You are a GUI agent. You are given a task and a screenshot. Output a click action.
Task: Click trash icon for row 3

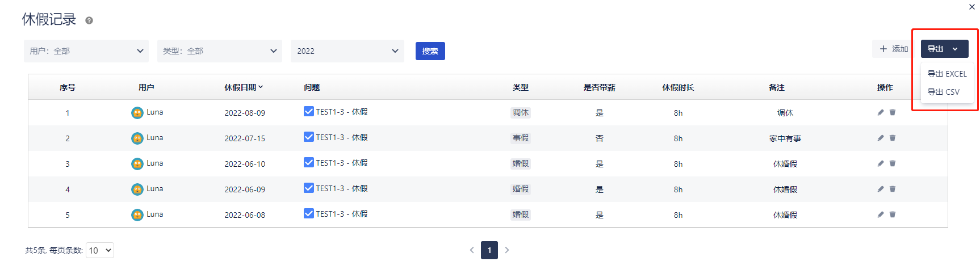pos(892,163)
